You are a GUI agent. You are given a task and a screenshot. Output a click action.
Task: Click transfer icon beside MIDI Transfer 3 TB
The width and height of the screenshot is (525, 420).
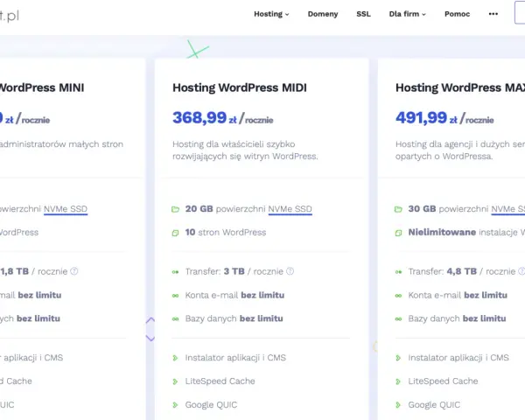(x=175, y=272)
